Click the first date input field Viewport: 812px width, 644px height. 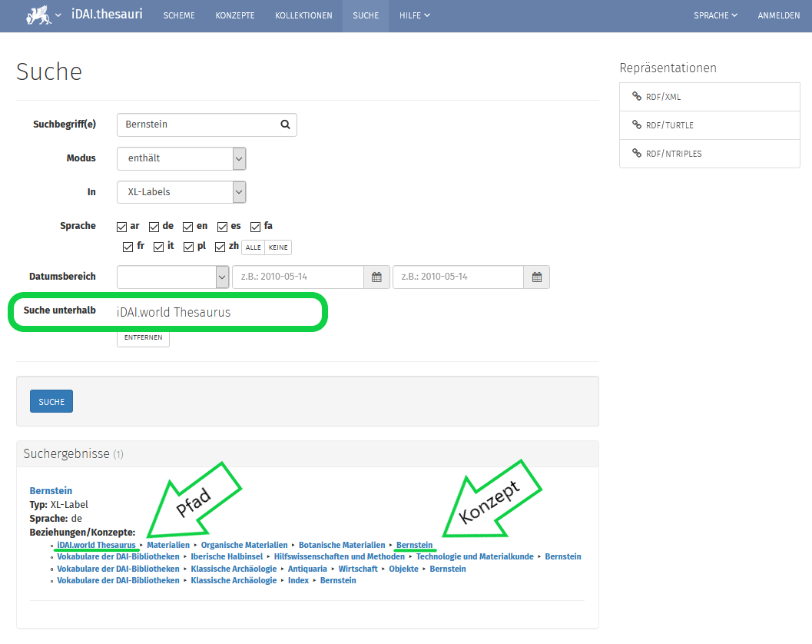pyautogui.click(x=298, y=277)
